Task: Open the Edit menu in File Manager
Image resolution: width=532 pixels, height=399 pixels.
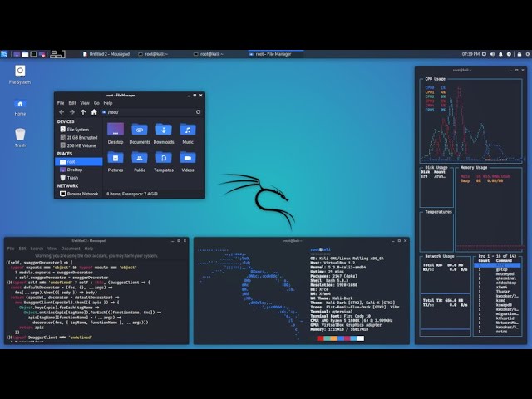Action: tap(72, 103)
